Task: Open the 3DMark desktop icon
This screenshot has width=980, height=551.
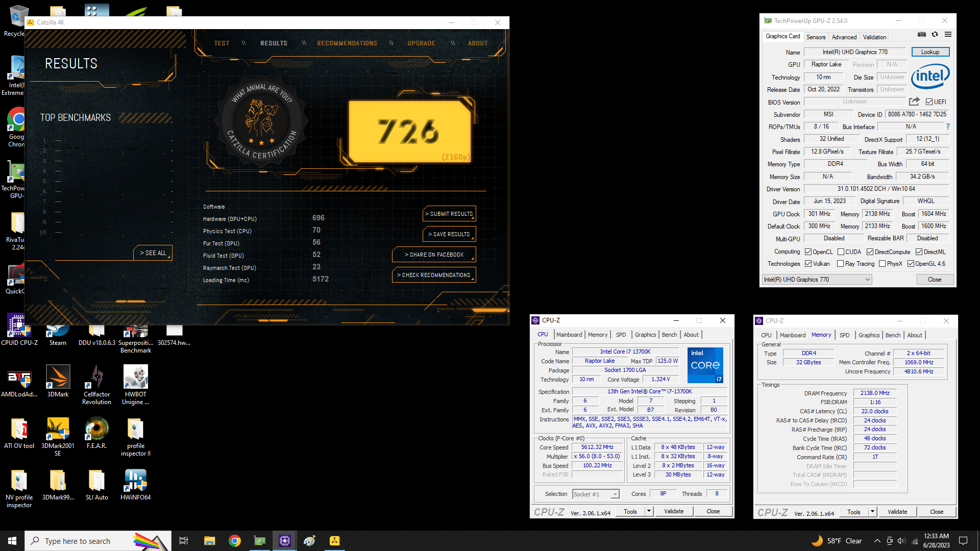Action: (x=58, y=382)
